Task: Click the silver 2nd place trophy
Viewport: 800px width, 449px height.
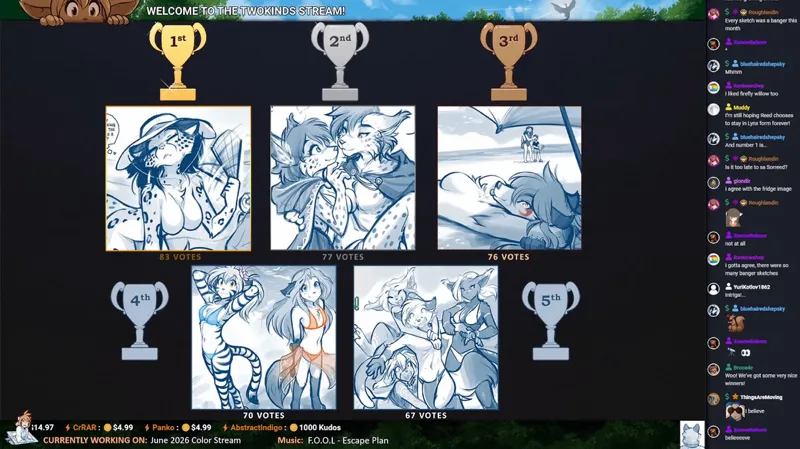Action: coord(340,61)
